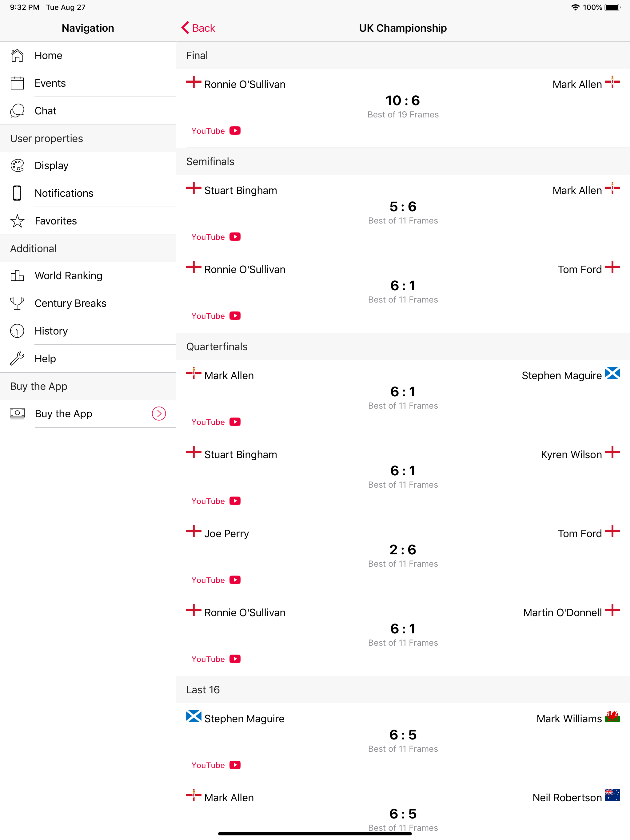Tap the Notifications phone icon
The height and width of the screenshot is (840, 630).
tap(17, 193)
